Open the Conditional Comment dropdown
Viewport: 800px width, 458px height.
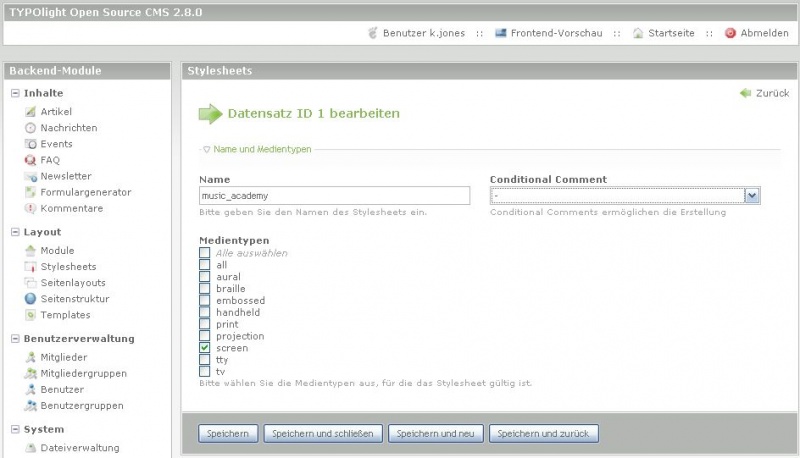point(752,196)
